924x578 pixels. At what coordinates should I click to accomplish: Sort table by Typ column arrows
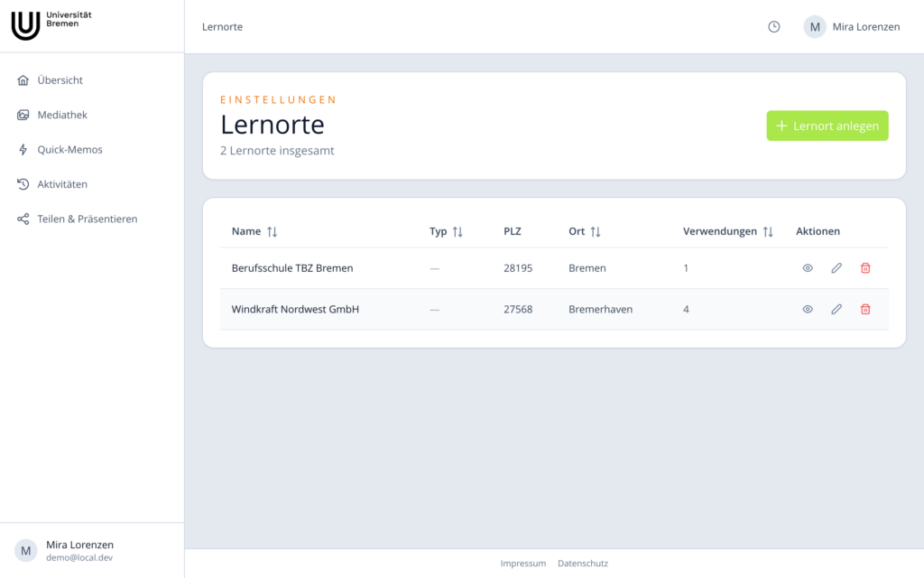pos(457,232)
